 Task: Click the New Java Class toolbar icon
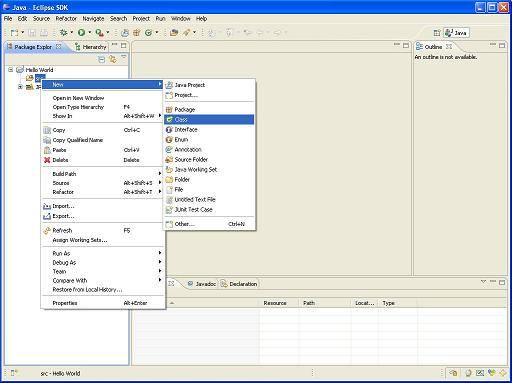pyautogui.click(x=149, y=32)
